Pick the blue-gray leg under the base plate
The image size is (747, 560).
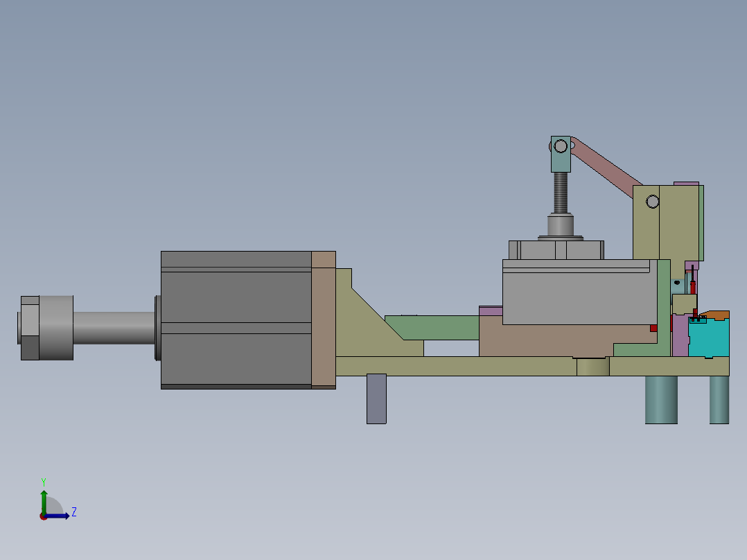pos(376,399)
